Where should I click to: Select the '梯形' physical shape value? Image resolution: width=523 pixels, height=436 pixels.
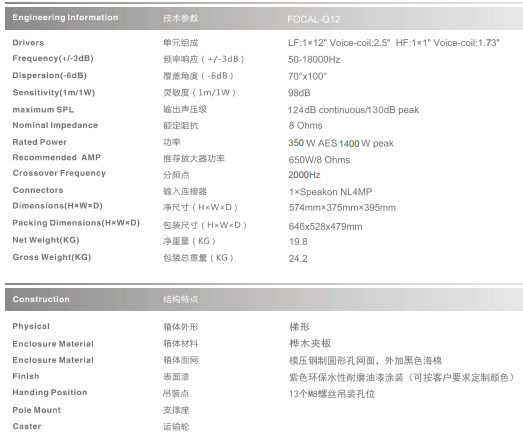pyautogui.click(x=300, y=327)
